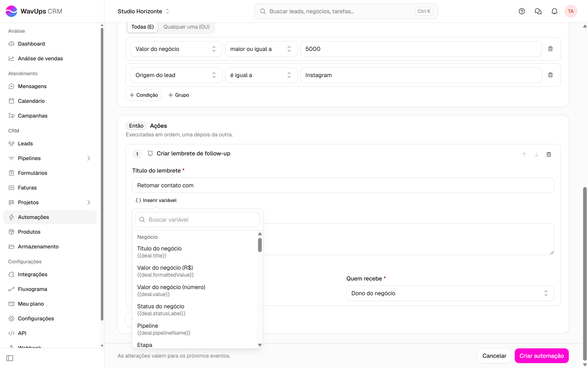Click the variable list scrollbar thumb
588x368 pixels.
point(260,245)
